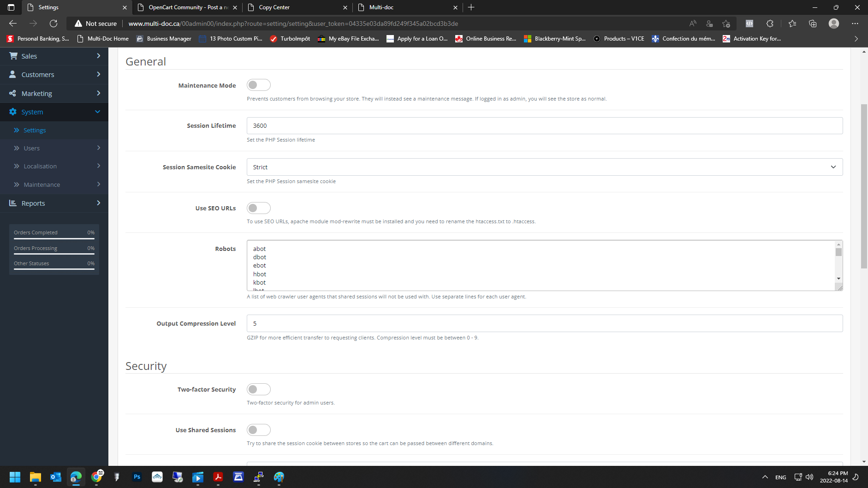This screenshot has height=488, width=868.
Task: Open Multi-Doc Home bookmark
Action: click(103, 39)
